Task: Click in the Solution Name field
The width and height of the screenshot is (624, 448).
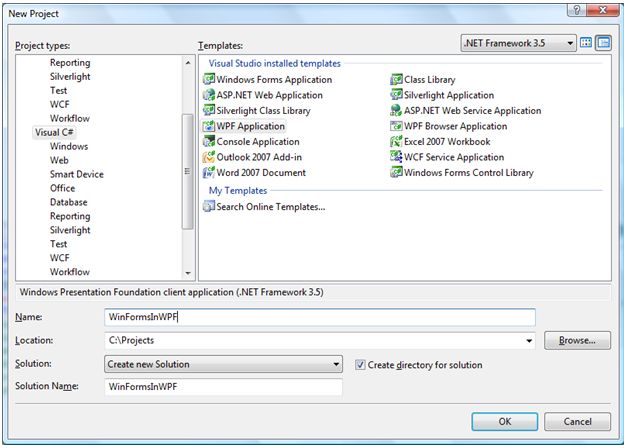Action: tap(223, 387)
